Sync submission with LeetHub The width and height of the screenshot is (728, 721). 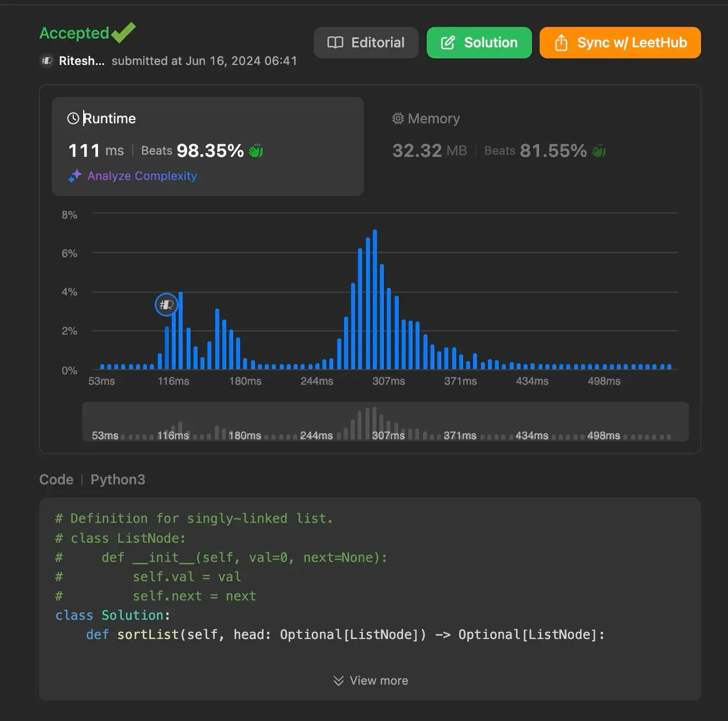[620, 42]
